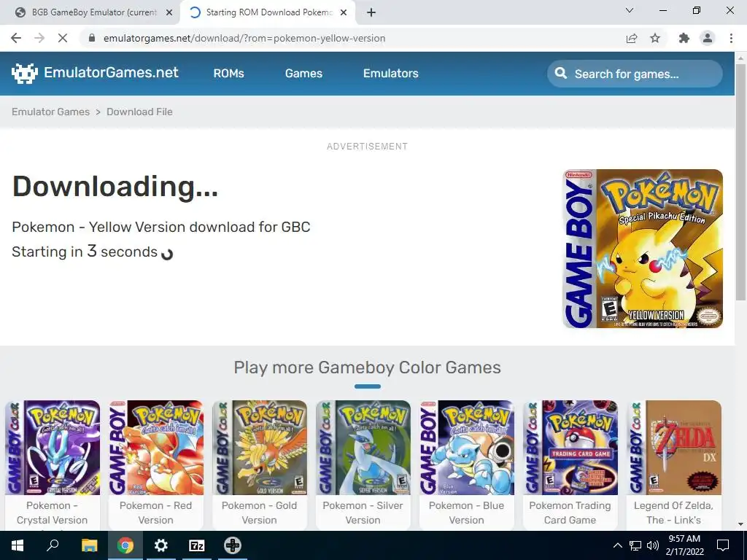Open File Explorer from the taskbar
This screenshot has height=560, width=747.
[89, 545]
